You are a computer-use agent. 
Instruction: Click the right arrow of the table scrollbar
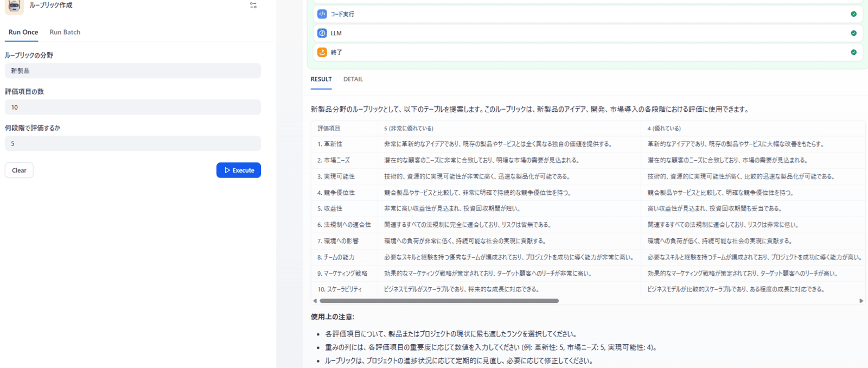[x=861, y=301]
